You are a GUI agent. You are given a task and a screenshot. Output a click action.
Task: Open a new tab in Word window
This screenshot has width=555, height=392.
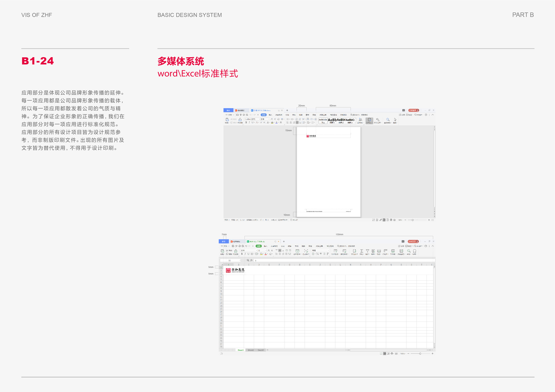coord(287,110)
